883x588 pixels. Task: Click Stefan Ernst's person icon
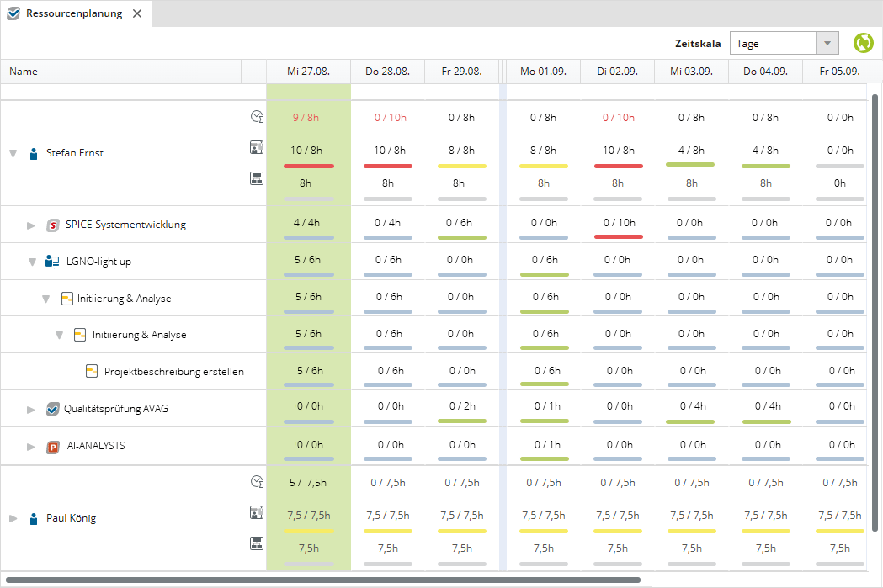pos(34,154)
